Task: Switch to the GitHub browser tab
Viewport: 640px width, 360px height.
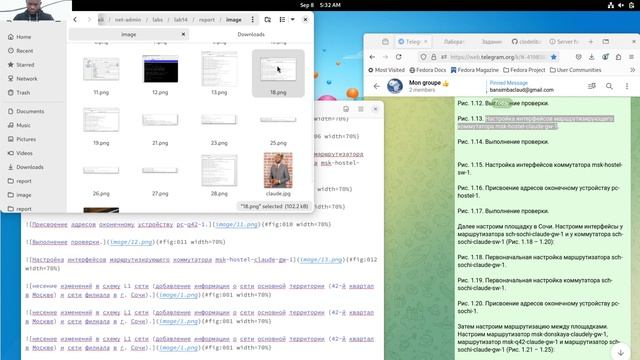Action: click(527, 42)
